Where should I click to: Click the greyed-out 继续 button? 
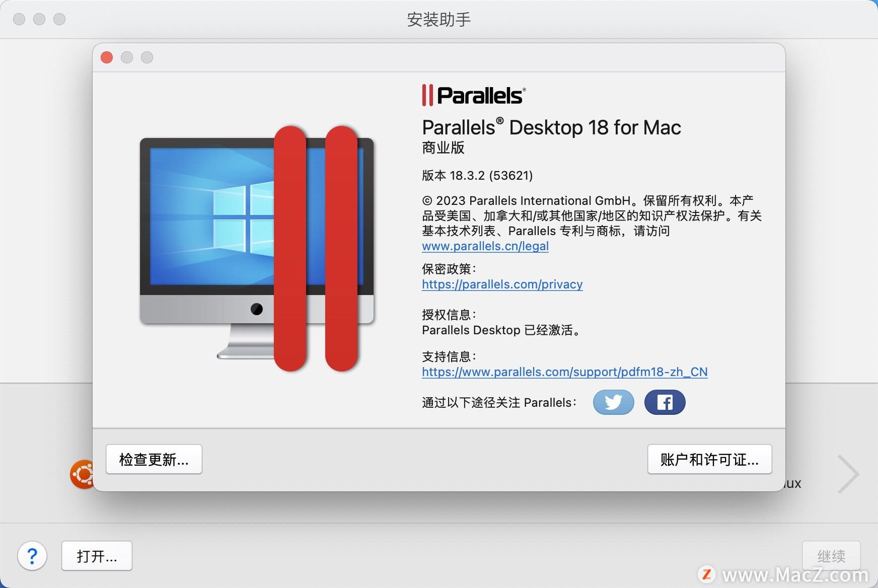[x=831, y=556]
